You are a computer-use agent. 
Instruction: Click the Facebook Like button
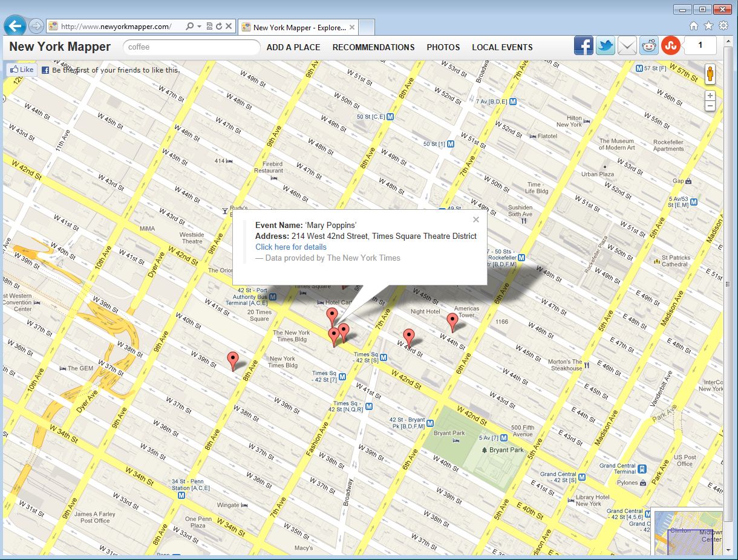point(21,70)
